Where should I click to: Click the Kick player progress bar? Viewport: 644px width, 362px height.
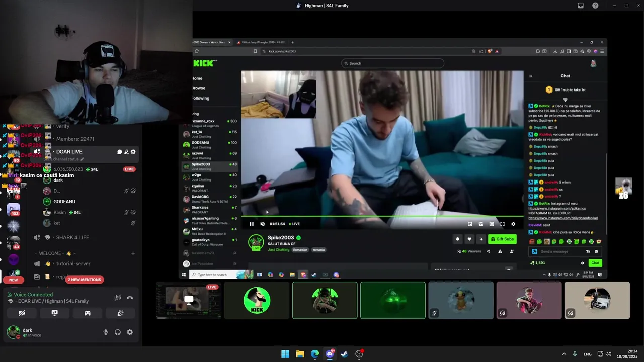tap(382, 217)
